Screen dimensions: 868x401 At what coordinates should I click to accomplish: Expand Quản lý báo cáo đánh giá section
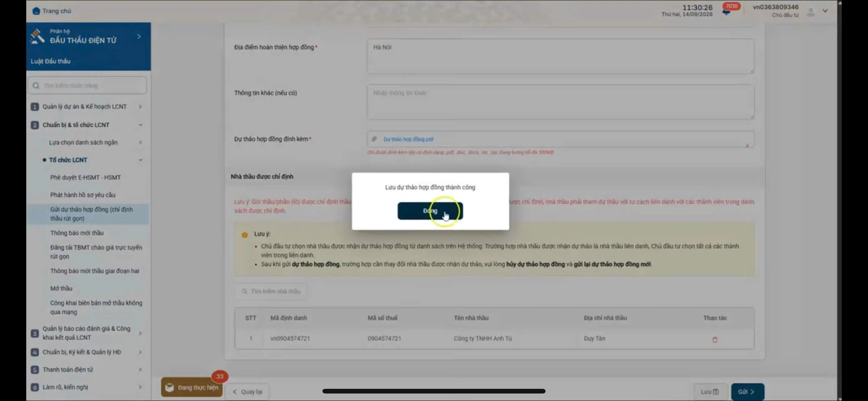pos(87,333)
